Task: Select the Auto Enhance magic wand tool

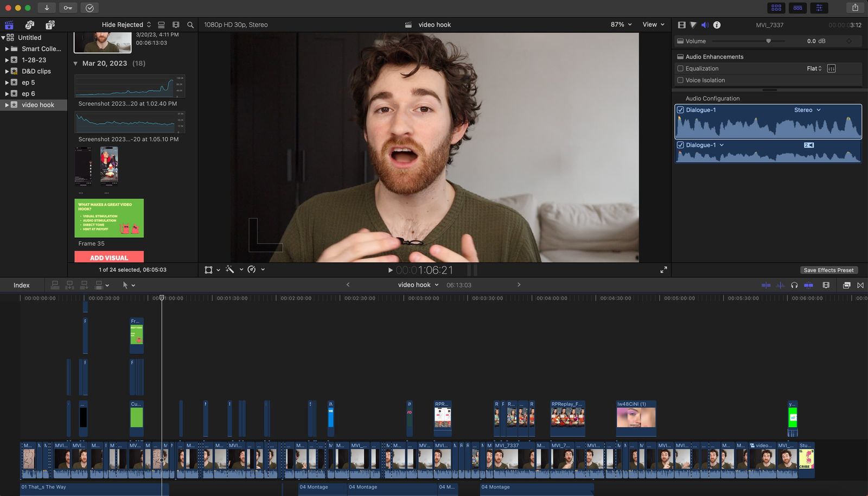Action: (231, 269)
